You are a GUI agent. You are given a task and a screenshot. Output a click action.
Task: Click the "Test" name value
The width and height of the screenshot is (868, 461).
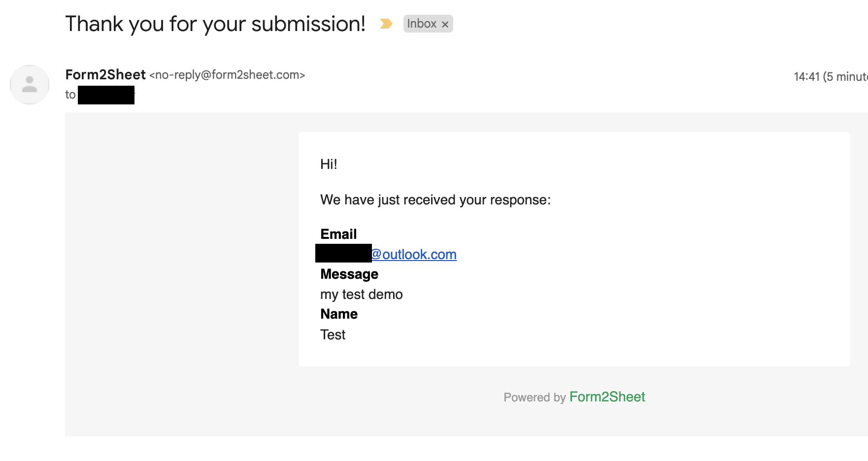tap(333, 335)
